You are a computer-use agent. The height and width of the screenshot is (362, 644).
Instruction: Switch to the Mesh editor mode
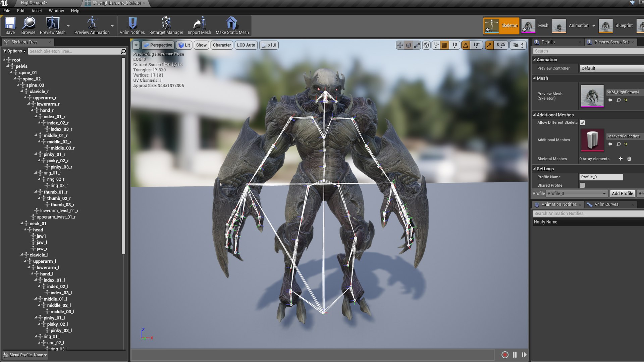coord(535,25)
